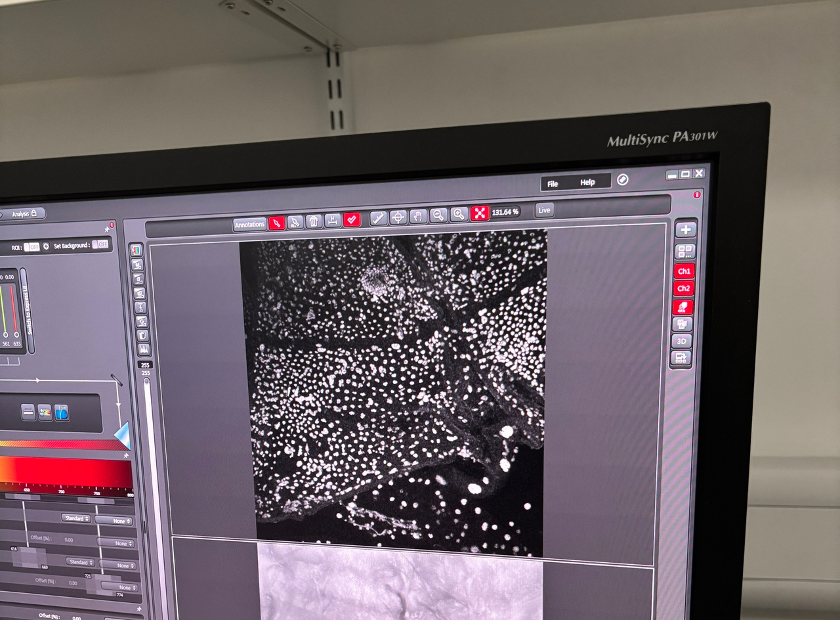The height and width of the screenshot is (620, 840).
Task: Click the zoom in magnifier
Action: click(x=459, y=213)
